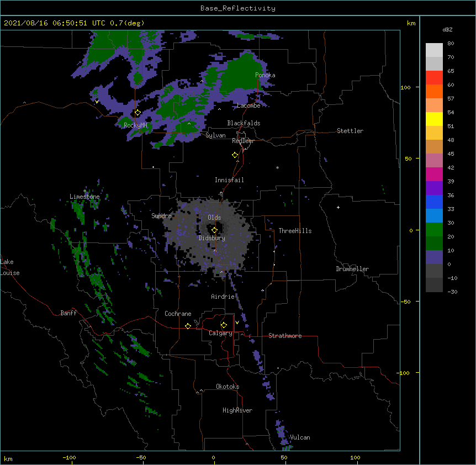Click the Banff label
The width and height of the screenshot is (476, 465).
pyautogui.click(x=68, y=313)
